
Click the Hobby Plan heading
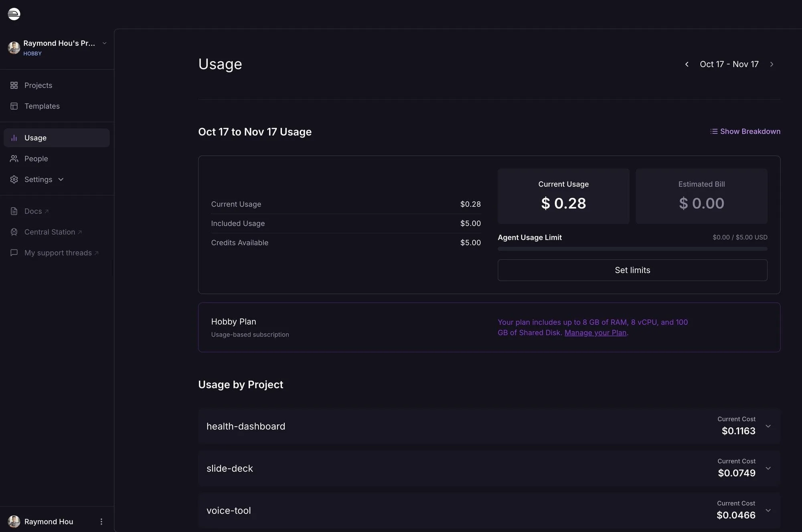point(233,322)
